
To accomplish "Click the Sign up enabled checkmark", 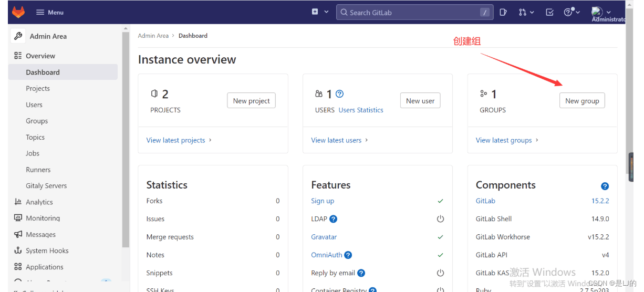I will click(x=440, y=201).
